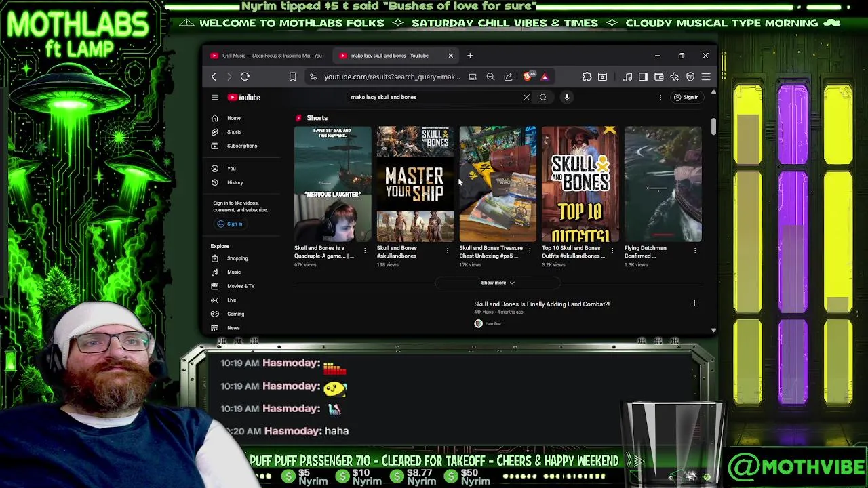Clear the YouTube search box with the X

[x=526, y=98]
